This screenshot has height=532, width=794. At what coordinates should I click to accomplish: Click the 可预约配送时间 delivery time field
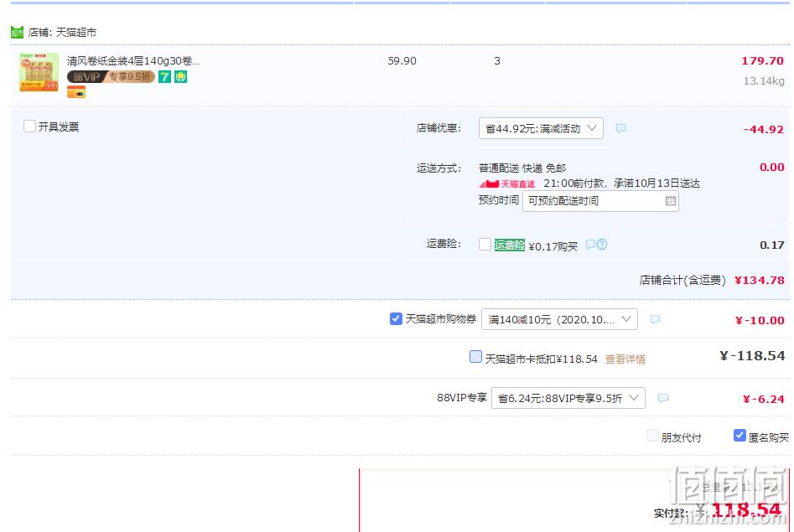point(600,201)
